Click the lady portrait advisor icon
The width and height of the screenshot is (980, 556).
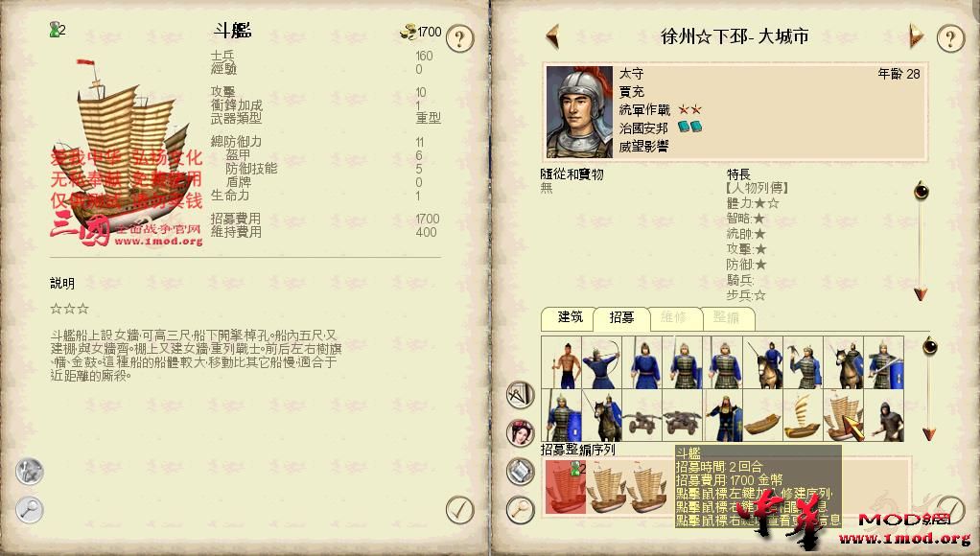click(520, 432)
